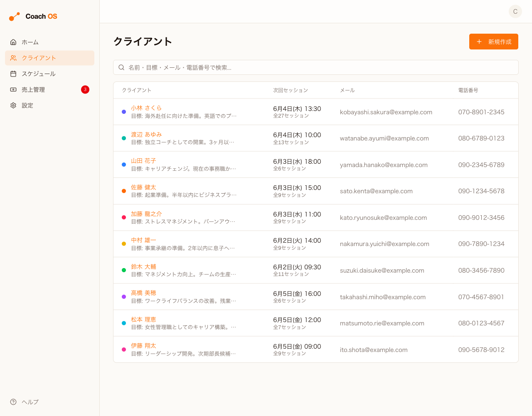The height and width of the screenshot is (416, 532).
Task: Click the 新規作成 button
Action: click(x=494, y=42)
